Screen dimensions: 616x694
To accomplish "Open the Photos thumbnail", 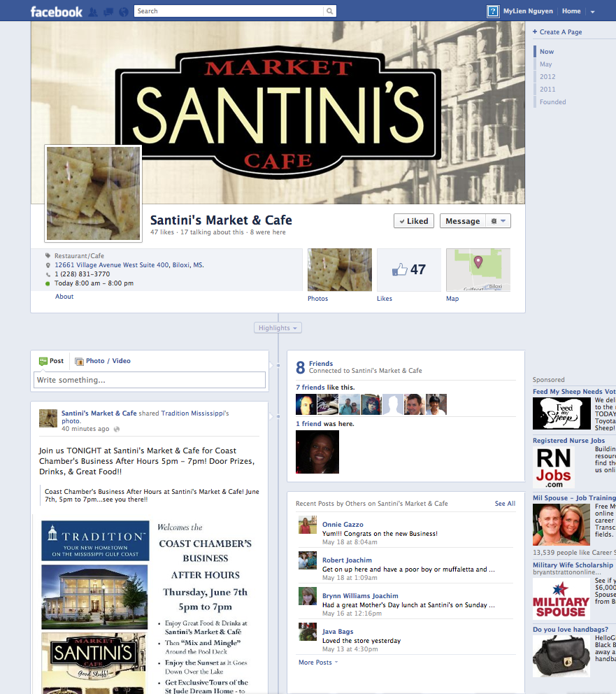I will point(340,269).
